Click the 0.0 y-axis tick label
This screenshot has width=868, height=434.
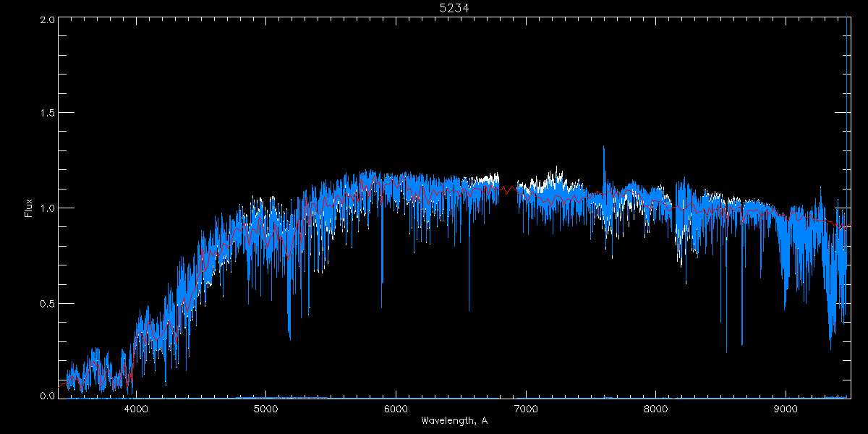[x=47, y=396]
